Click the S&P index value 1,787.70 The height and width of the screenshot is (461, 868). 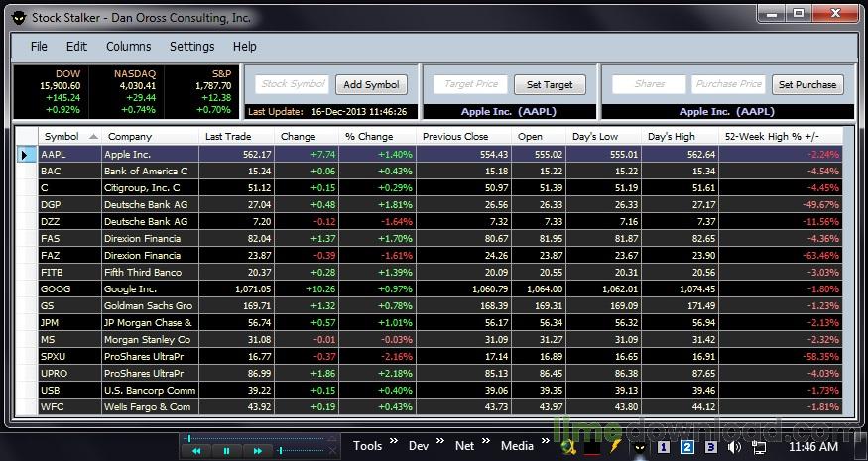coord(213,86)
